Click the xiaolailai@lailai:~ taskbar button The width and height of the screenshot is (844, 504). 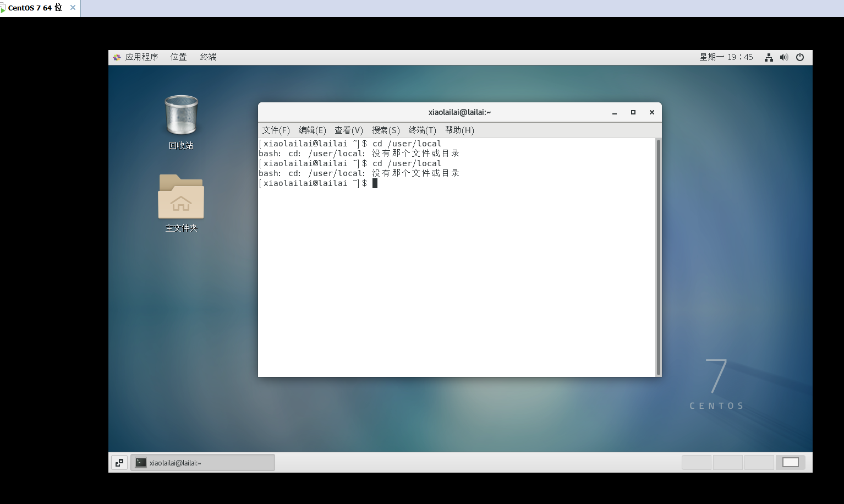[202, 463]
